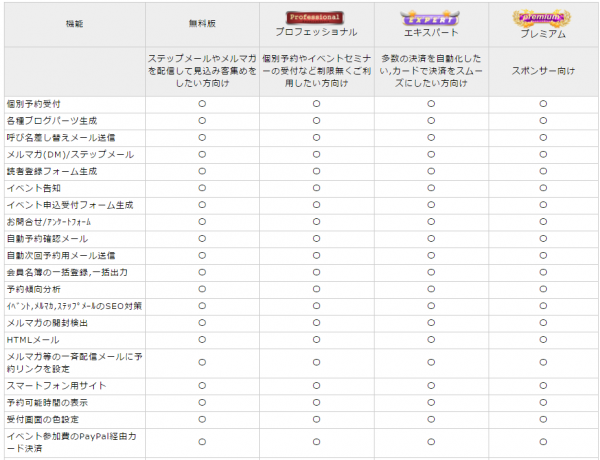Viewport: 600px width, 460px height.
Task: Select the エキスパート plan name
Action: click(431, 33)
